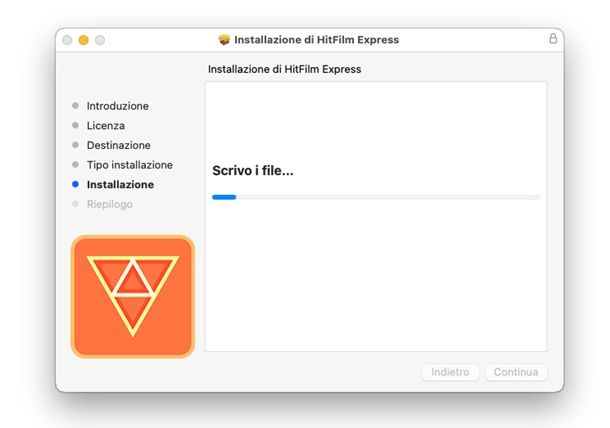Click the grayed-out Riepilogo step
Image resolution: width=610 pixels, height=428 pixels.
click(x=109, y=204)
